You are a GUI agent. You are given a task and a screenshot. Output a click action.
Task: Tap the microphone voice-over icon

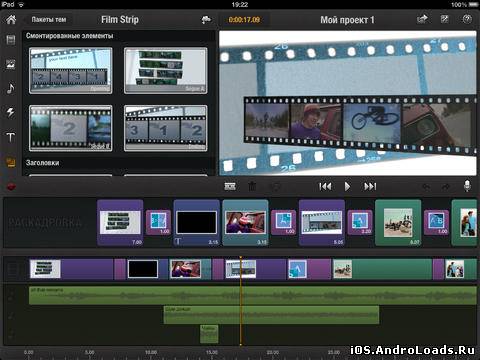(467, 186)
